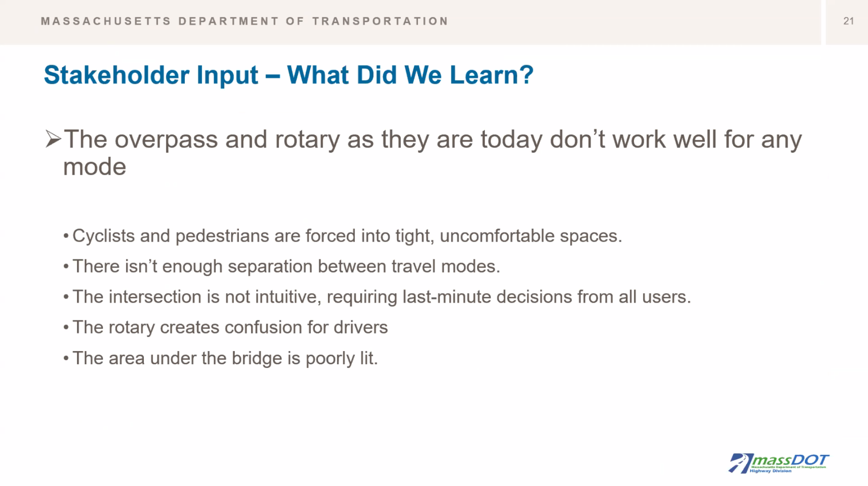Click the word 'TRANSPORTATION' in the header
The image size is (868, 486).
380,21
